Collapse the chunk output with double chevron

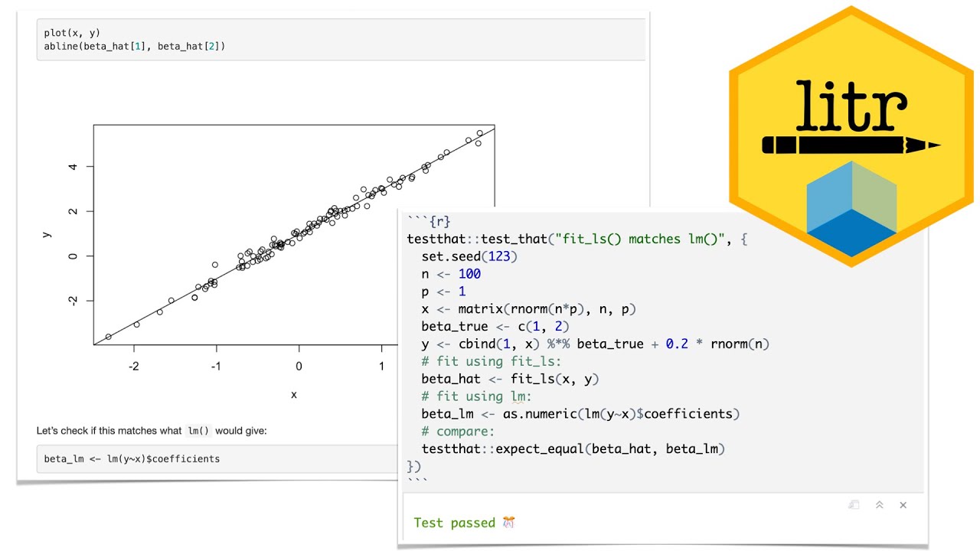(880, 505)
